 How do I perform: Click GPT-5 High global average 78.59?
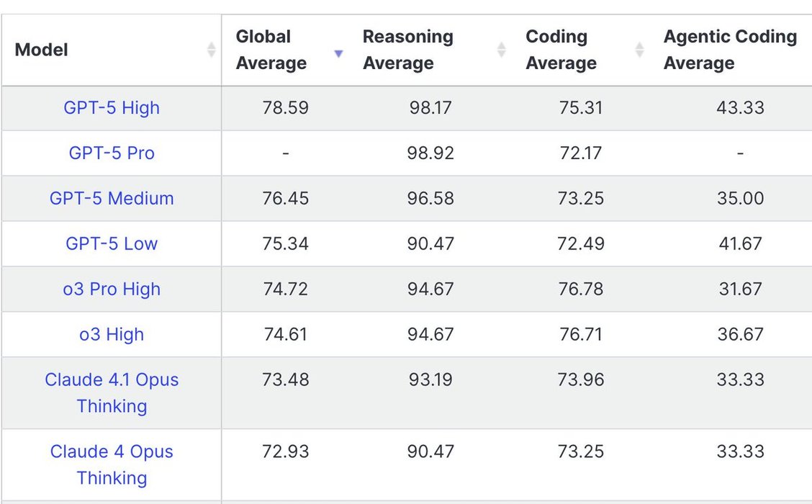[x=285, y=108]
